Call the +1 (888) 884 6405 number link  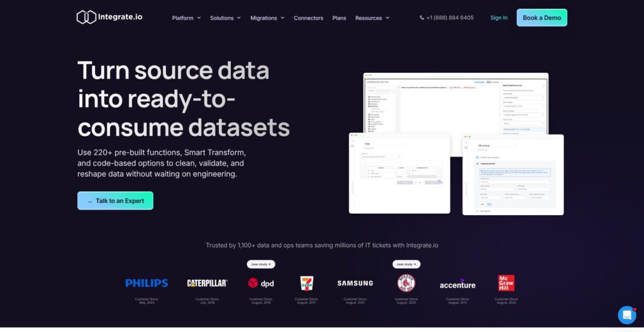(x=450, y=18)
